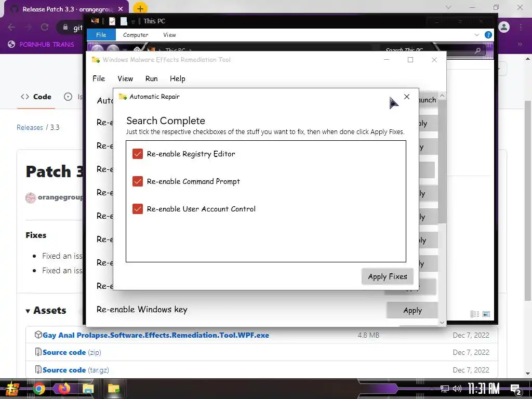
Task: Collapse the Assets section triangle
Action: (x=28, y=311)
